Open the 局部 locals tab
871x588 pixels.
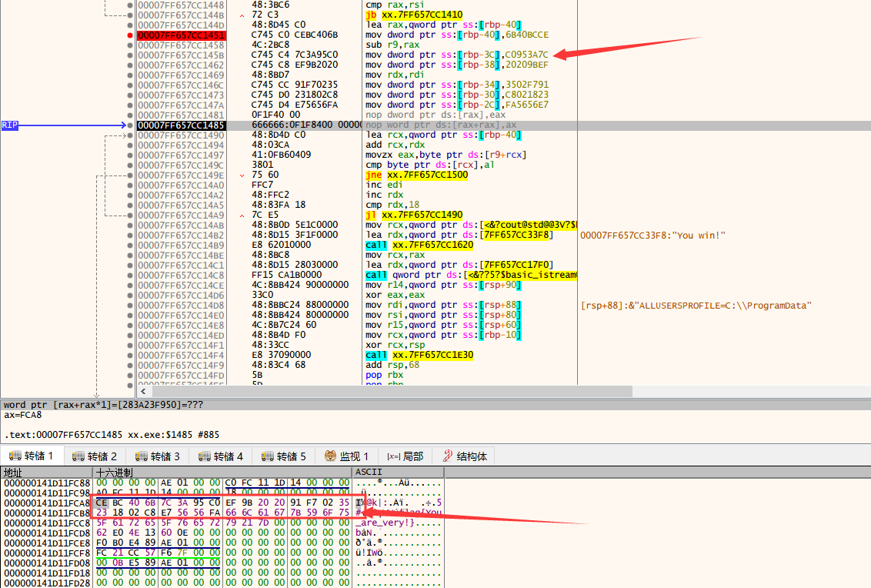click(x=405, y=456)
